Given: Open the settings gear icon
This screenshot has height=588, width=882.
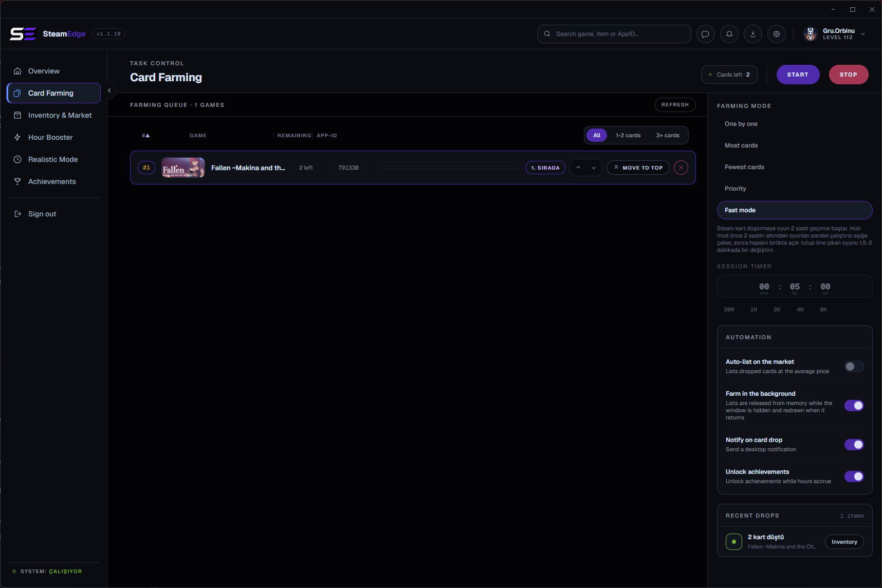Looking at the screenshot, I should click(x=777, y=34).
